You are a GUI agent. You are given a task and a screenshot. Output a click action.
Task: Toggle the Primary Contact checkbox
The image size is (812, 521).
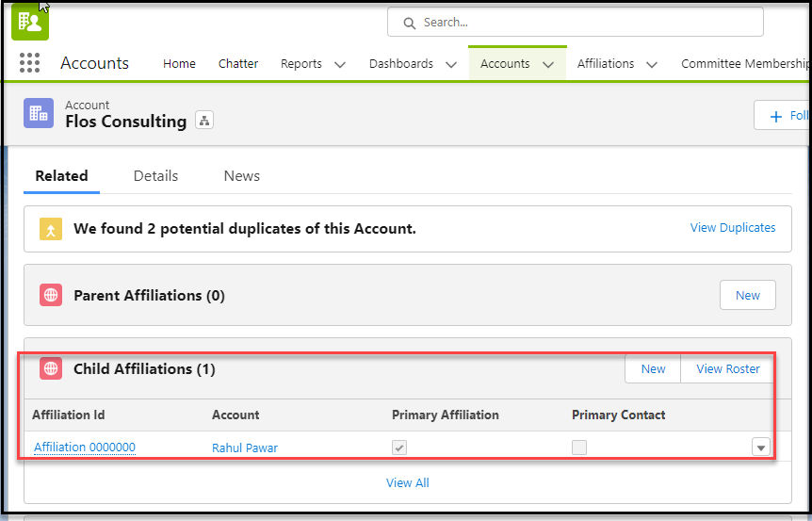click(579, 448)
